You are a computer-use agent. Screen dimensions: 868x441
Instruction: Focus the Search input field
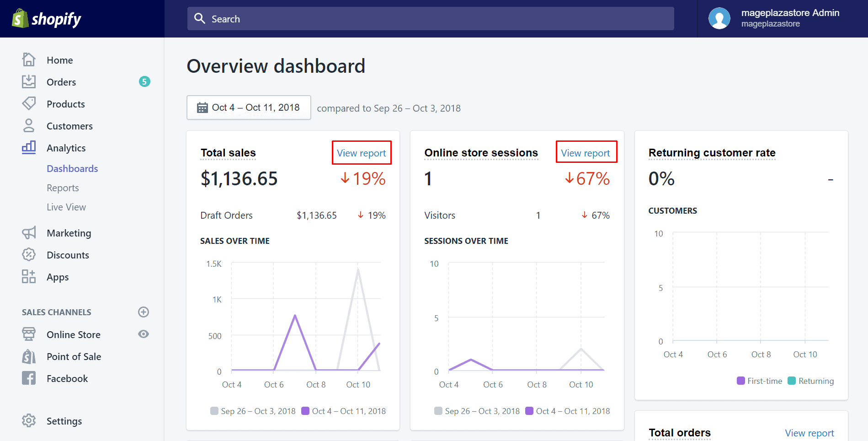(x=431, y=19)
